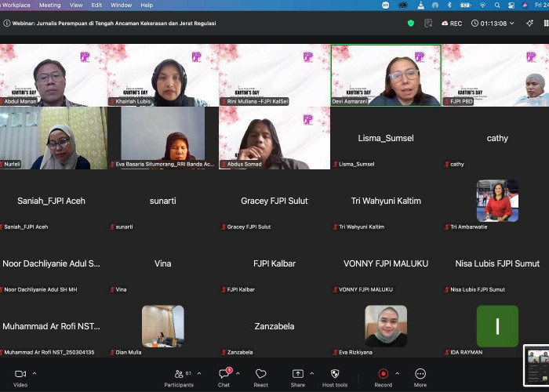
Task: Click the grid view icon in header
Action: 546,23
